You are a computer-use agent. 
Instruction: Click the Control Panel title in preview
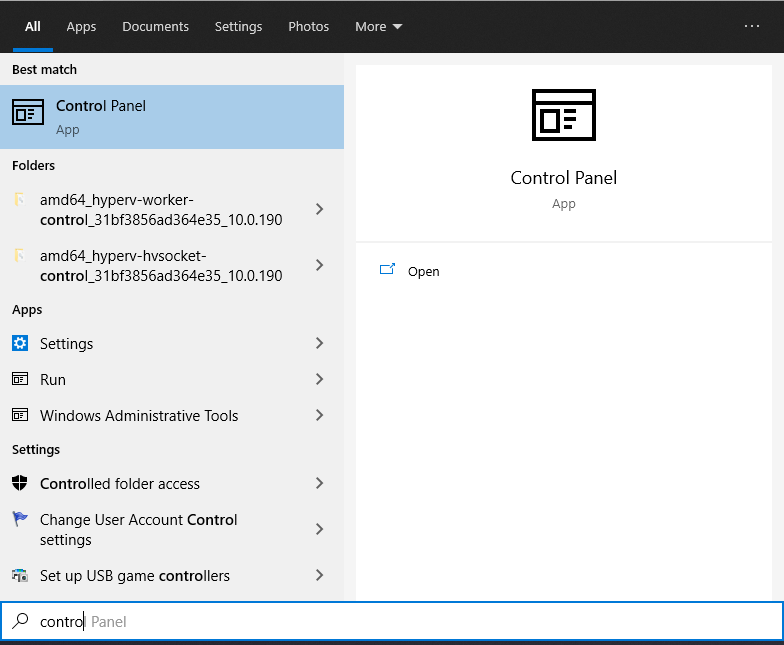564,178
